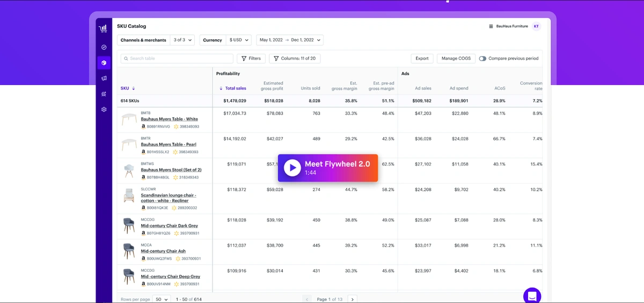Click the SKU Catalog page title
This screenshot has height=303, width=644.
coord(131,26)
